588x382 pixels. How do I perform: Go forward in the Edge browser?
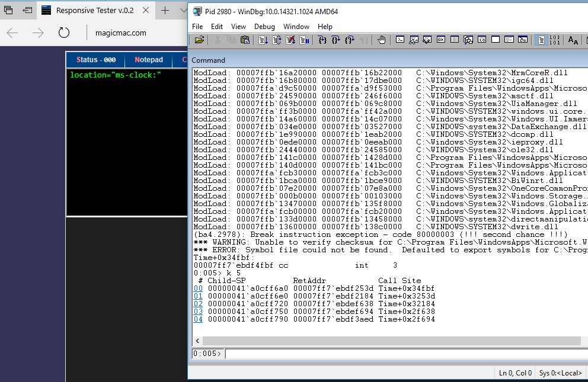point(38,33)
